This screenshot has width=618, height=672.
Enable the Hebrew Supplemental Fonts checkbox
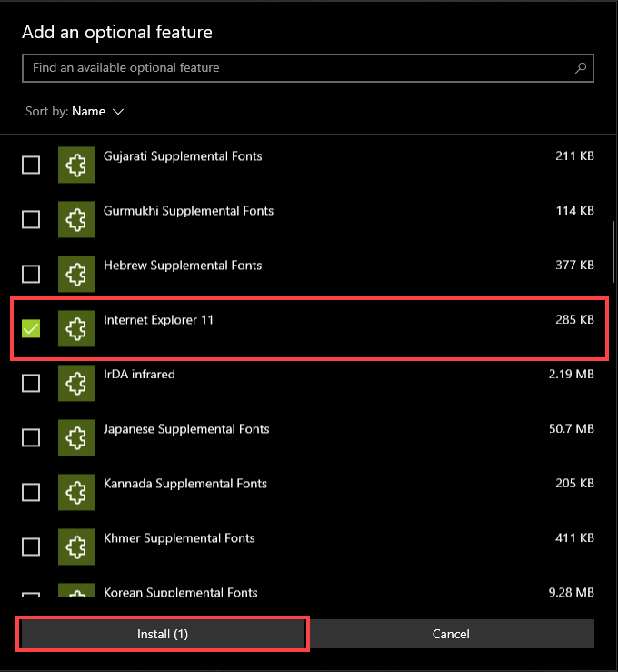pos(31,274)
